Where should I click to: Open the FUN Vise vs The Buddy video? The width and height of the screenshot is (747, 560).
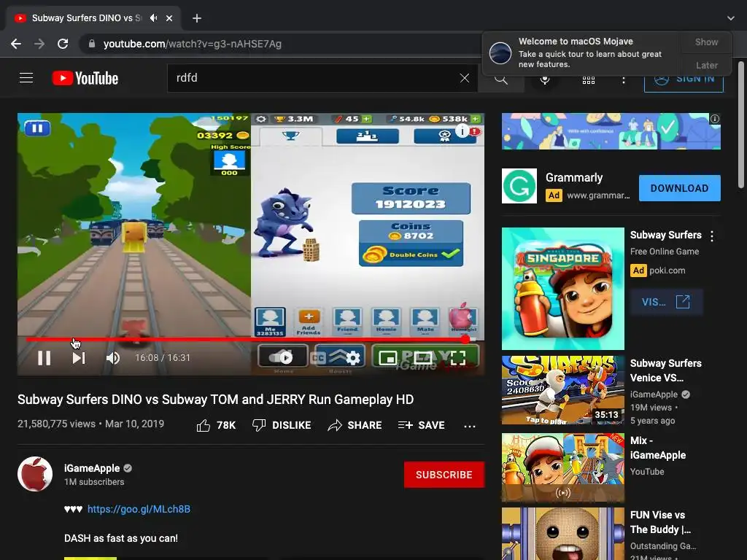tap(562, 534)
